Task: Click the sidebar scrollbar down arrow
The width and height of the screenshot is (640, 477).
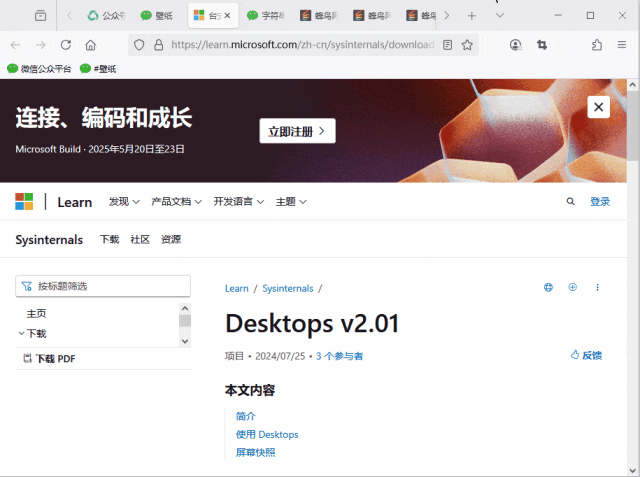Action: pyautogui.click(x=185, y=341)
